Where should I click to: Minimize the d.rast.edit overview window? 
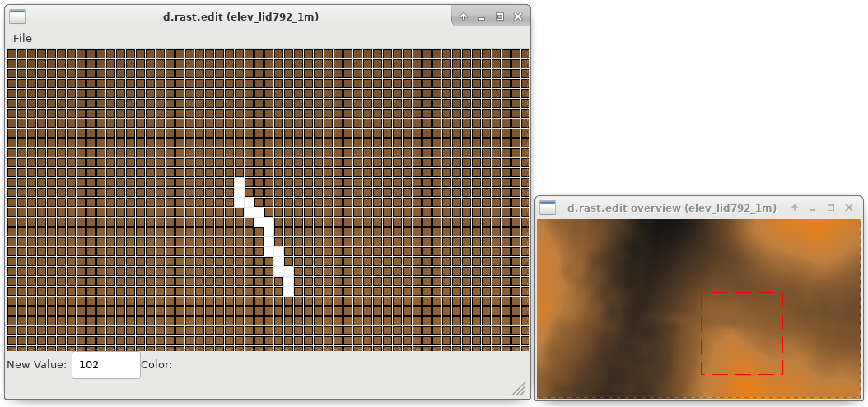(813, 208)
